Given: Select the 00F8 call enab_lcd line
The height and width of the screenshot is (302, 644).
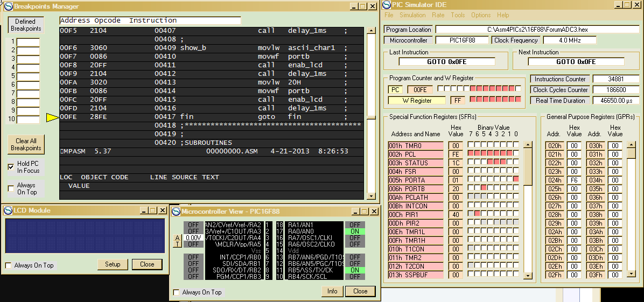Looking at the screenshot, I should tap(212, 65).
